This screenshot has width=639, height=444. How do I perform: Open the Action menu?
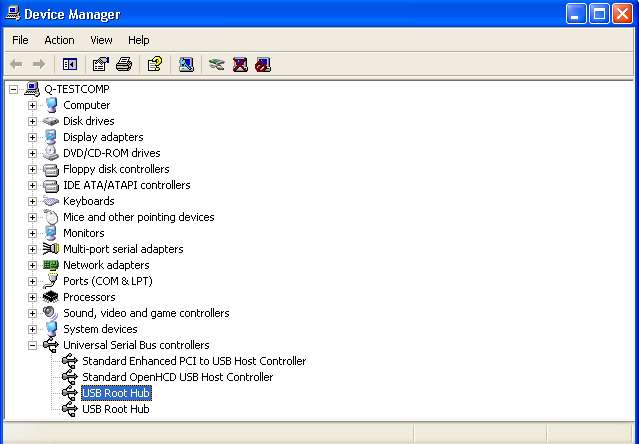click(x=59, y=40)
